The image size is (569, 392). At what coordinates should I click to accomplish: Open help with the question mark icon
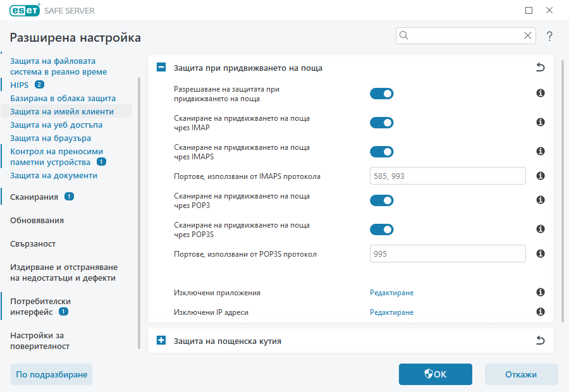click(549, 36)
